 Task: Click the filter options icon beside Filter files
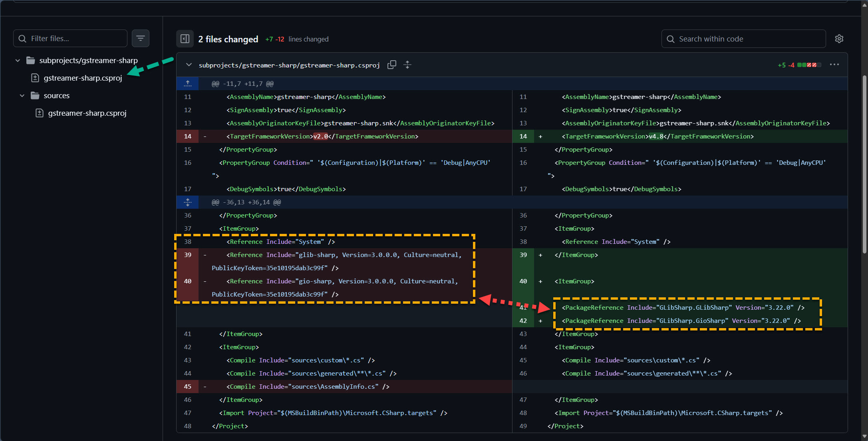click(x=140, y=38)
